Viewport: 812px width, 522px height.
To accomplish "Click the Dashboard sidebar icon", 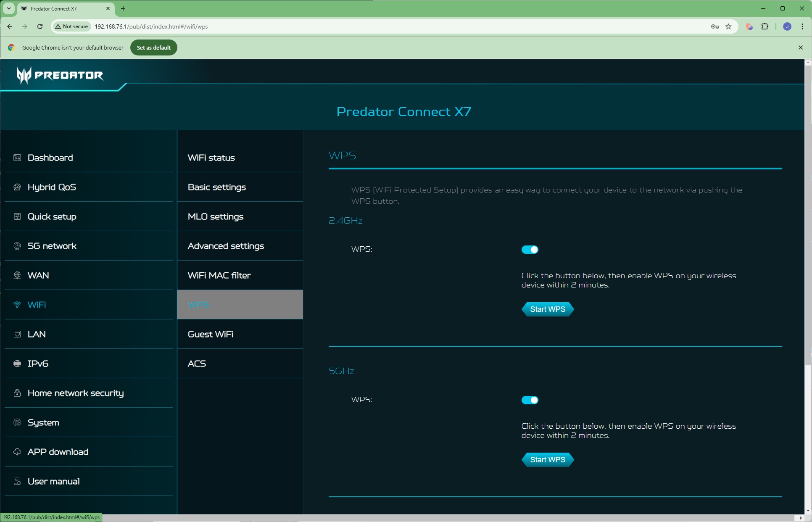I will tap(17, 158).
